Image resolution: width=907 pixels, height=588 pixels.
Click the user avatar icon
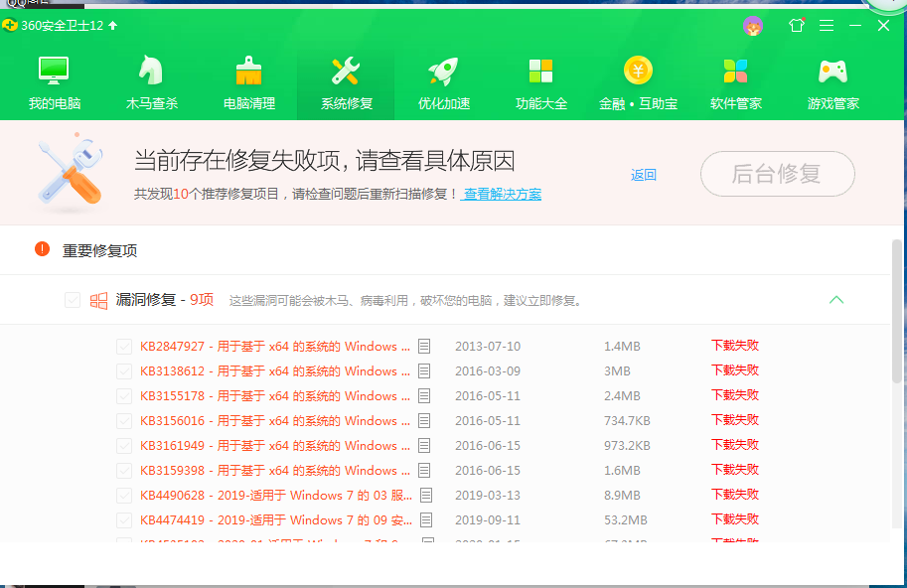pos(753,26)
